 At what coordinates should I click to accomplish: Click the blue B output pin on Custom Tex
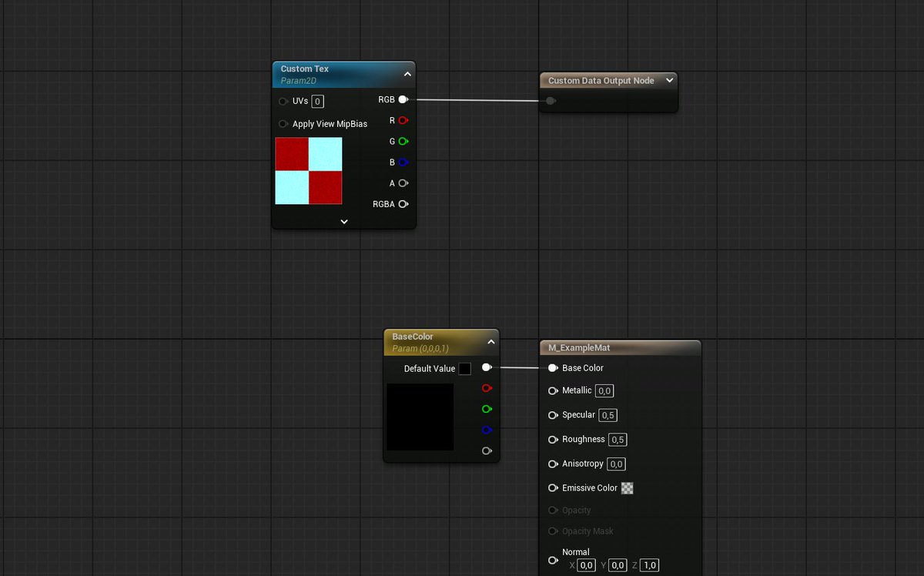pyautogui.click(x=403, y=162)
